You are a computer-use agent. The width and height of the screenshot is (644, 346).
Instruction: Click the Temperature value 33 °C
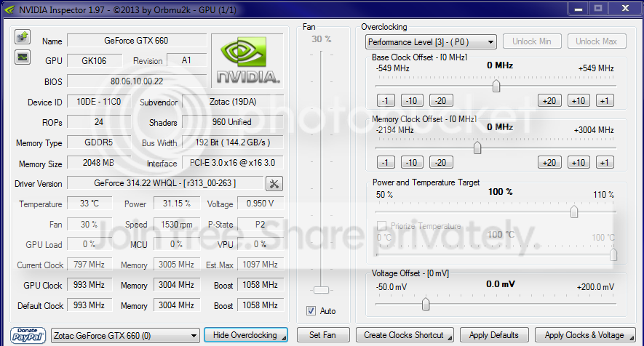pyautogui.click(x=90, y=204)
